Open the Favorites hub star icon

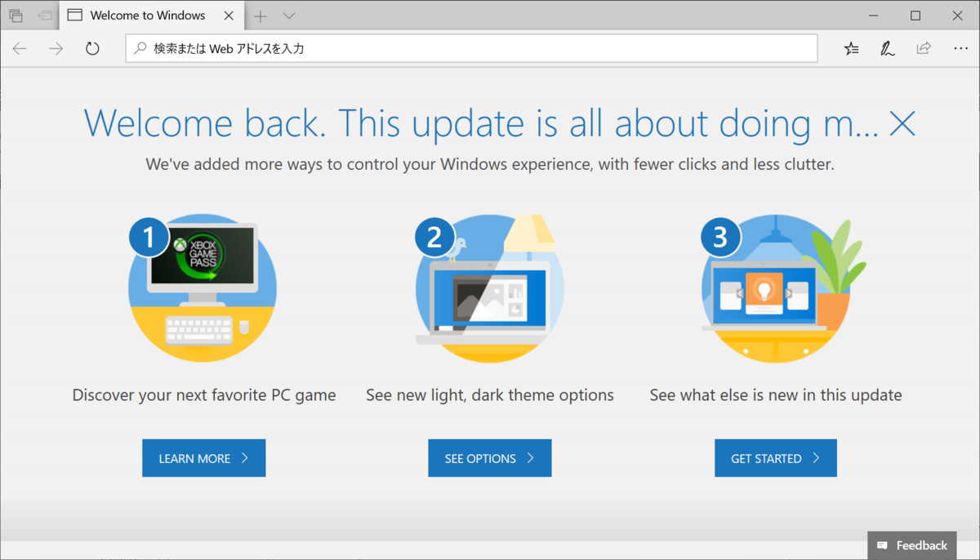pos(851,49)
